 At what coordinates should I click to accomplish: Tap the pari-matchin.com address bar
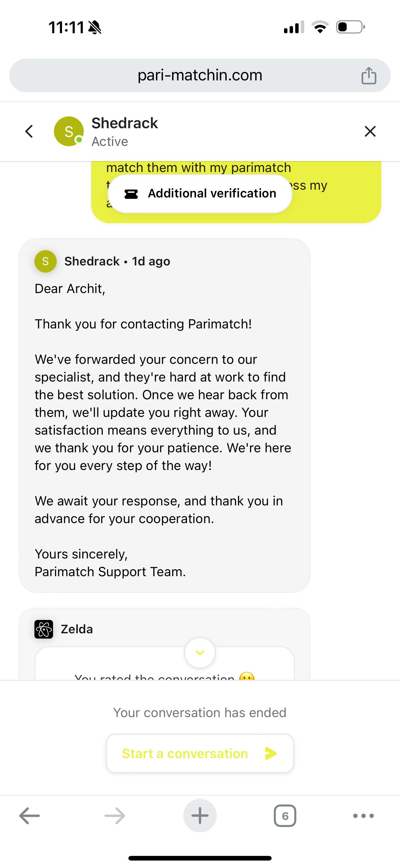click(x=199, y=75)
